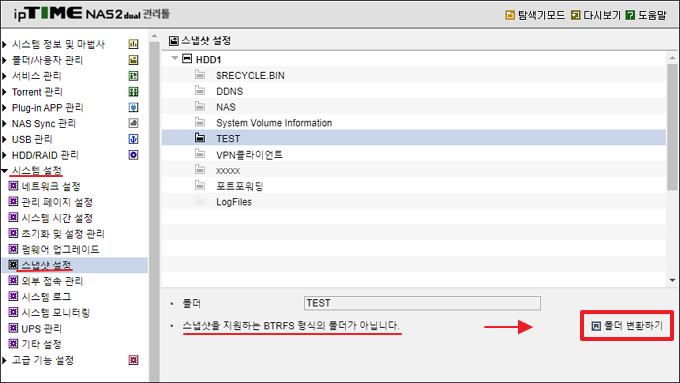Collapse the HDD1 tree node

click(175, 58)
